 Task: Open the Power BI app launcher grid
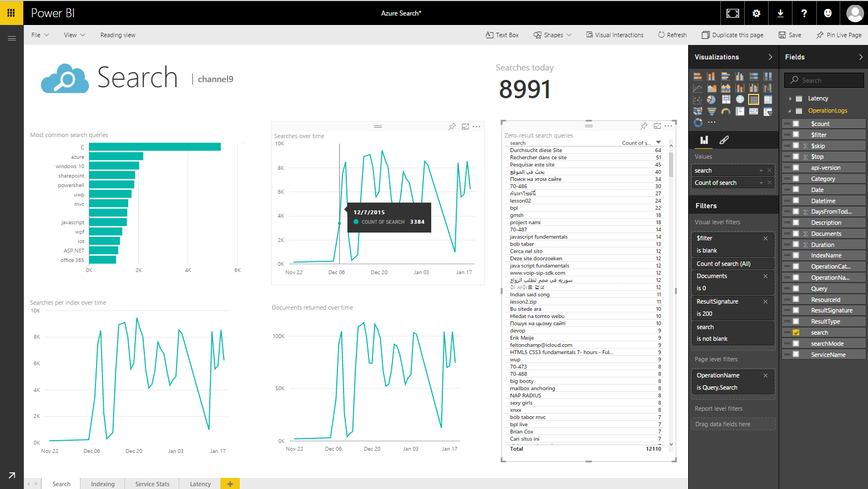point(11,13)
